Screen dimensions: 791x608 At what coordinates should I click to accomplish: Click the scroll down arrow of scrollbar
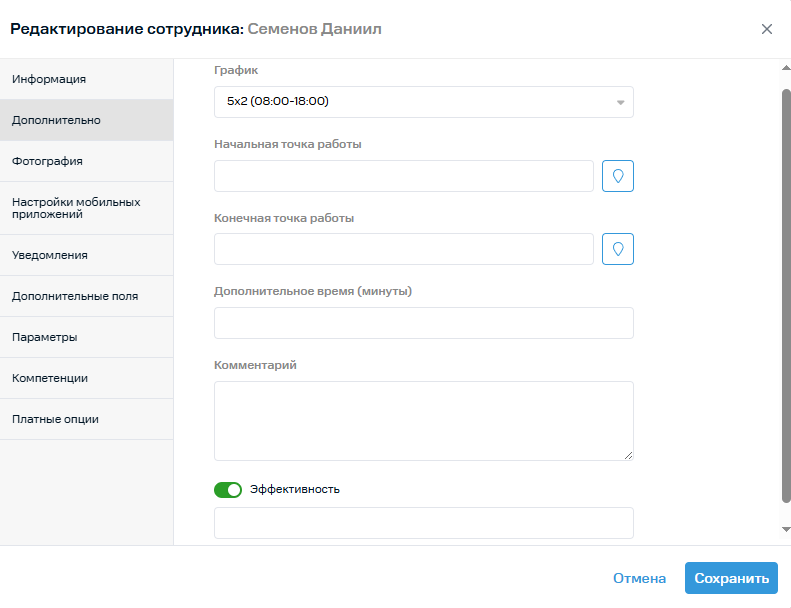785,528
